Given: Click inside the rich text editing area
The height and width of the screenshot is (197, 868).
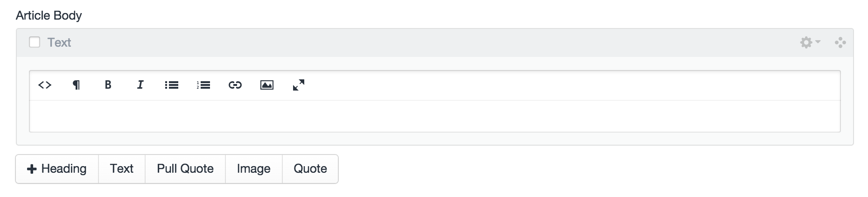Looking at the screenshot, I should click(434, 116).
